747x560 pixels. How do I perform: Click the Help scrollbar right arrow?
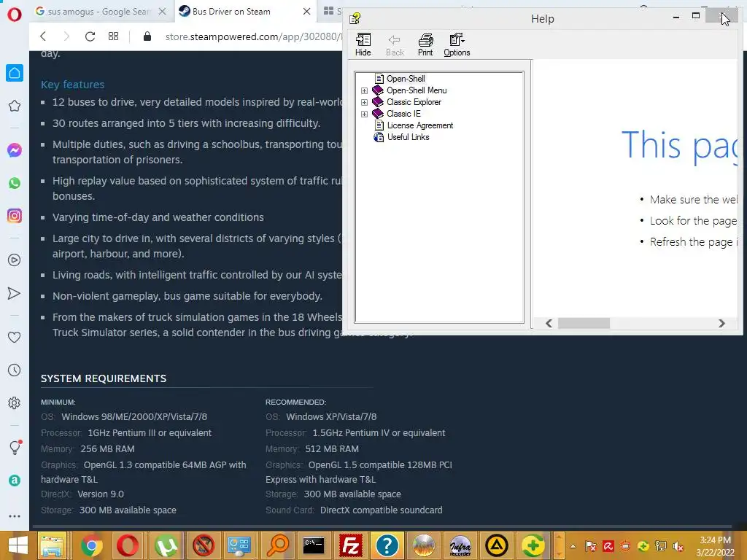click(x=721, y=323)
